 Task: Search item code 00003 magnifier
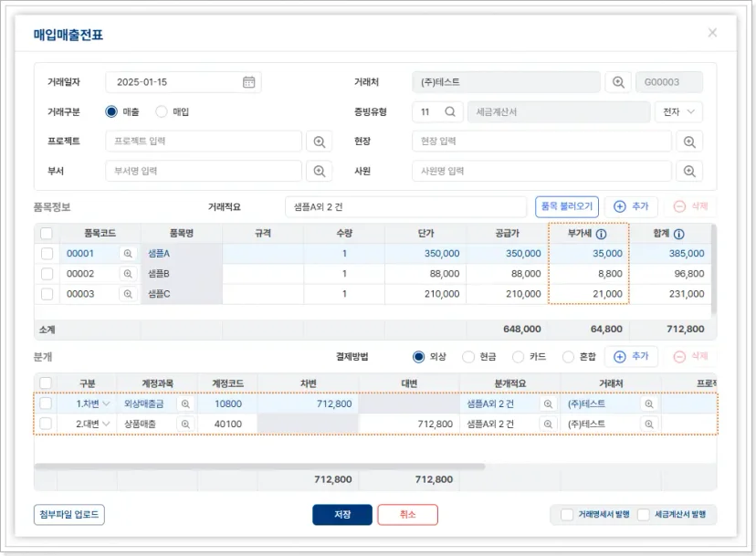pos(128,294)
